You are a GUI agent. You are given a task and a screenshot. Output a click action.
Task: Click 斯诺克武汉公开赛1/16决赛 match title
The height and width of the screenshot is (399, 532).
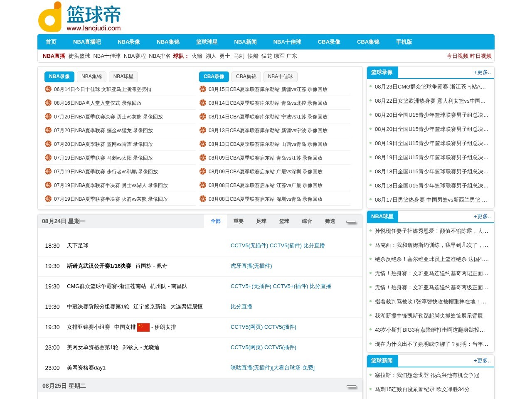click(99, 266)
